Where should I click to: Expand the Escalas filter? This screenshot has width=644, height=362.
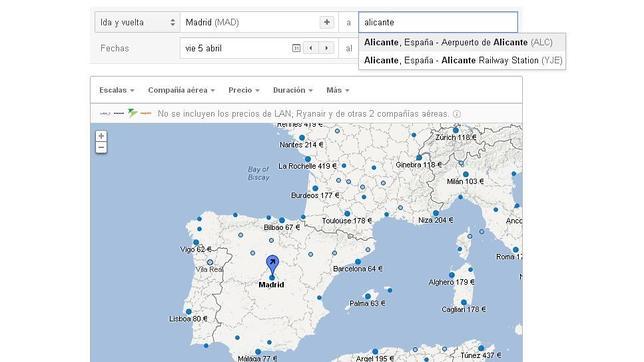pyautogui.click(x=117, y=90)
